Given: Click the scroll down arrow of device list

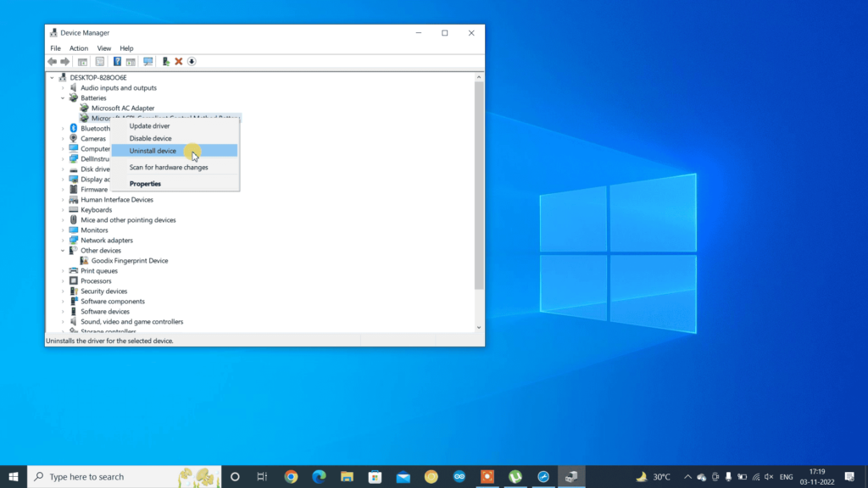Looking at the screenshot, I should [x=479, y=328].
